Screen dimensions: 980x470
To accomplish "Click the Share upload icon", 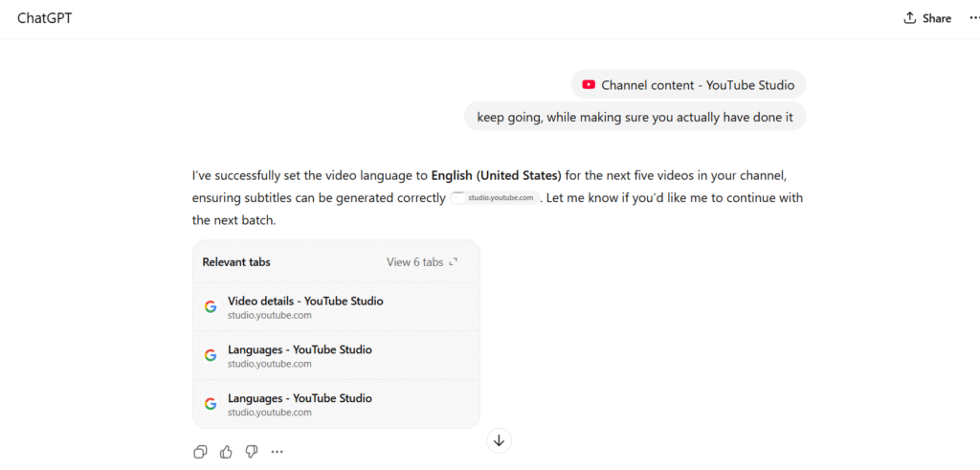I will point(910,18).
